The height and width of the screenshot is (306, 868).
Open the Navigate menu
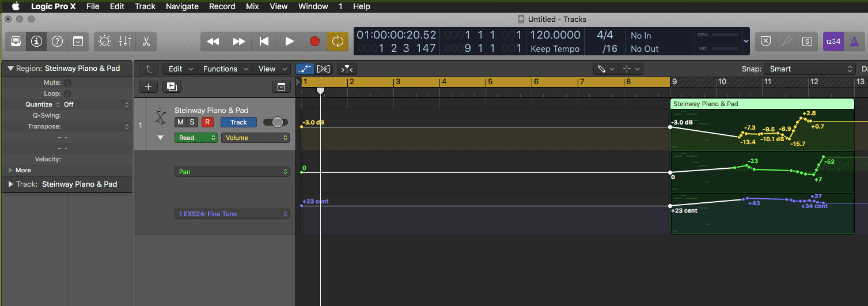coord(182,6)
